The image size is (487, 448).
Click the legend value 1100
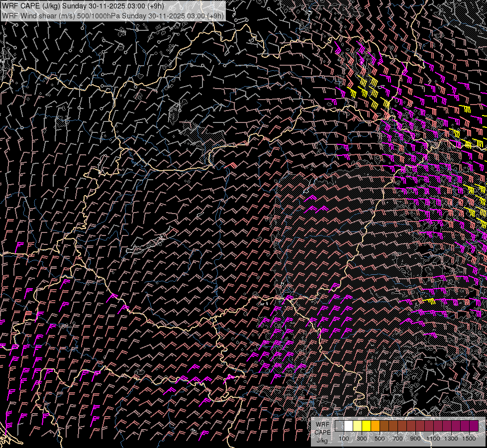pyautogui.click(x=433, y=439)
